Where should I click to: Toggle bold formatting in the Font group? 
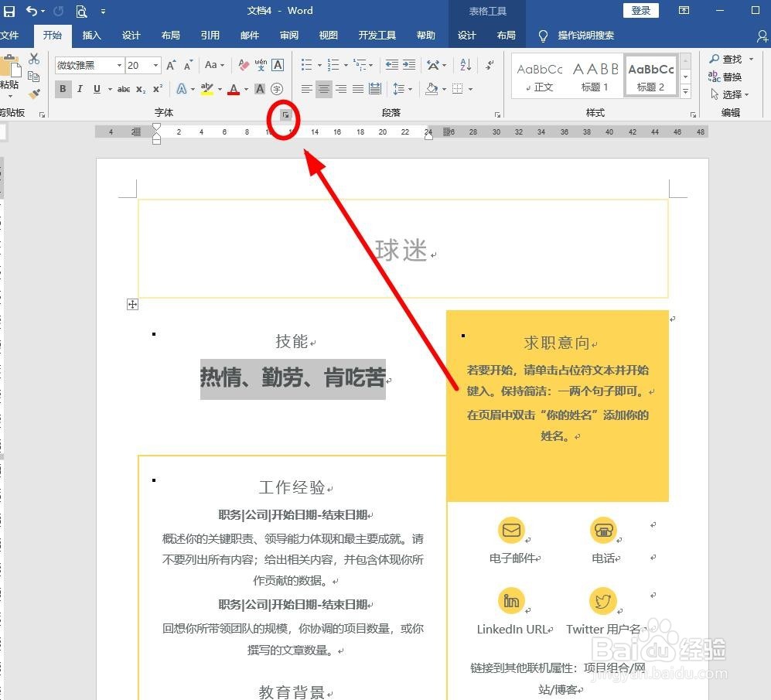62,89
